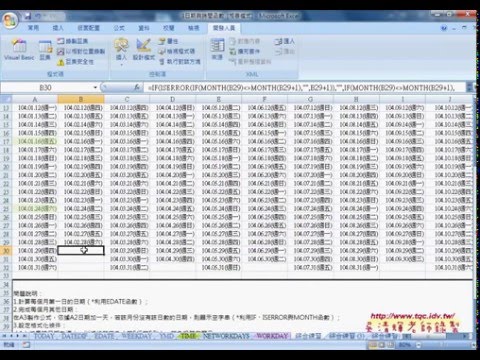This screenshot has height=360, width=480.
Task: Switch to the YMD sheet tab
Action: tap(167, 336)
